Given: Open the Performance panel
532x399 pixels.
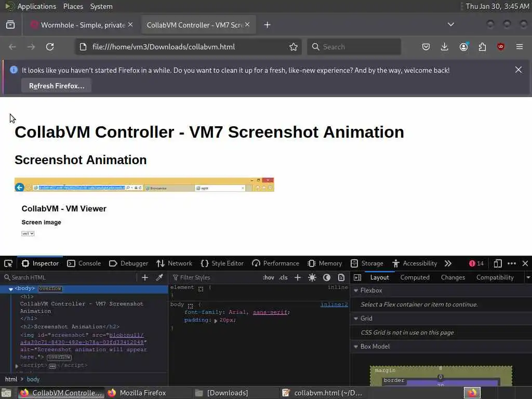Looking at the screenshot, I should pyautogui.click(x=276, y=263).
